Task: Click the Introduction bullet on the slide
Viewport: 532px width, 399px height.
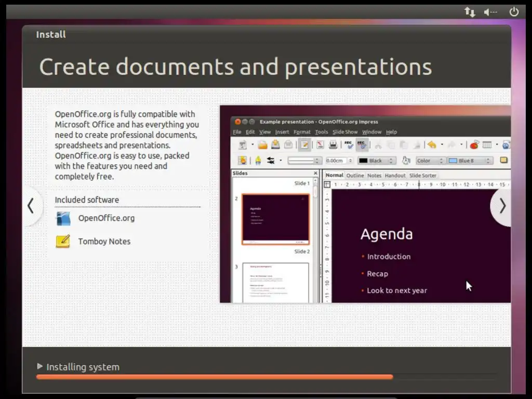Action: point(389,257)
